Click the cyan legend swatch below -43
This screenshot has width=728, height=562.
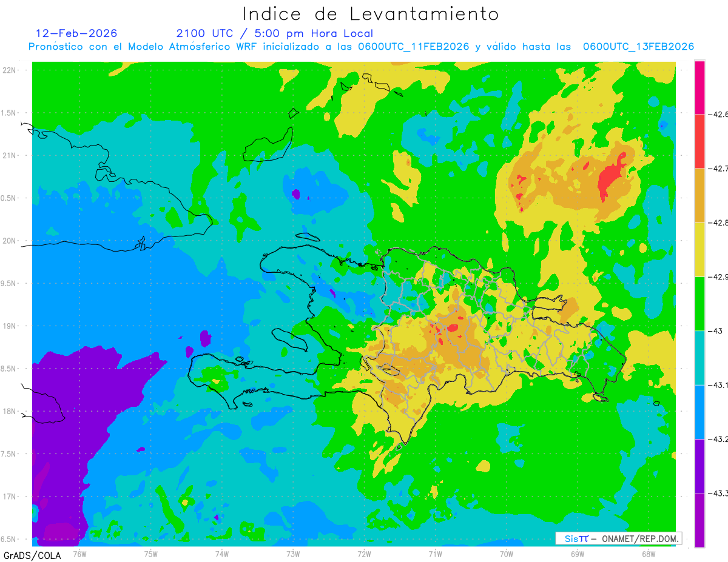699,358
